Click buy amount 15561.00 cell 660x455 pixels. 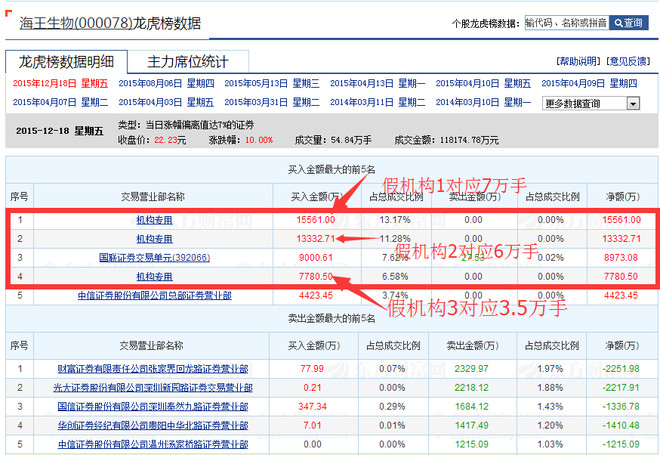pos(316,220)
